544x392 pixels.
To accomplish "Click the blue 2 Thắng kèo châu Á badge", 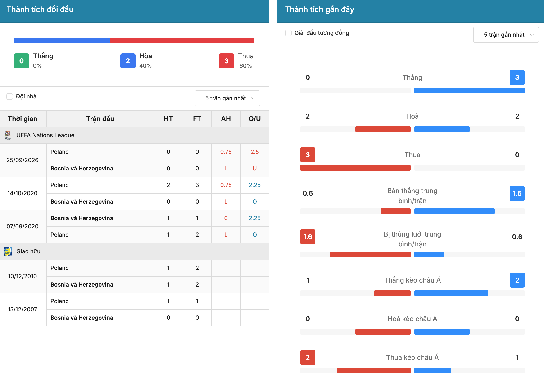I will pos(517,280).
